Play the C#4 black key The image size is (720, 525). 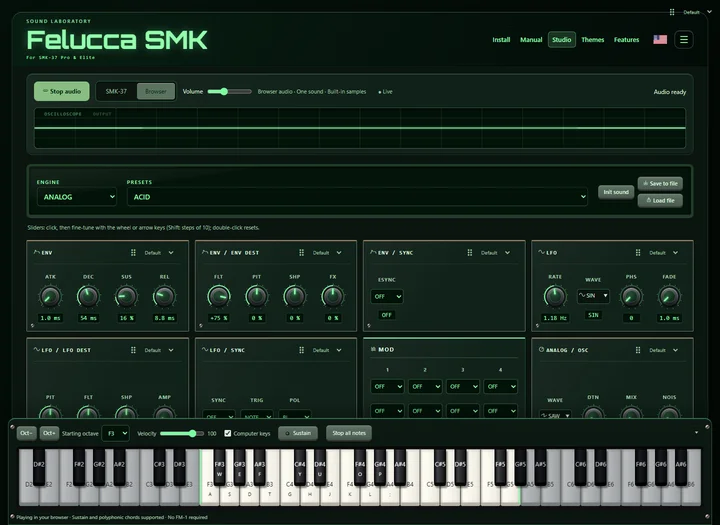[300, 467]
